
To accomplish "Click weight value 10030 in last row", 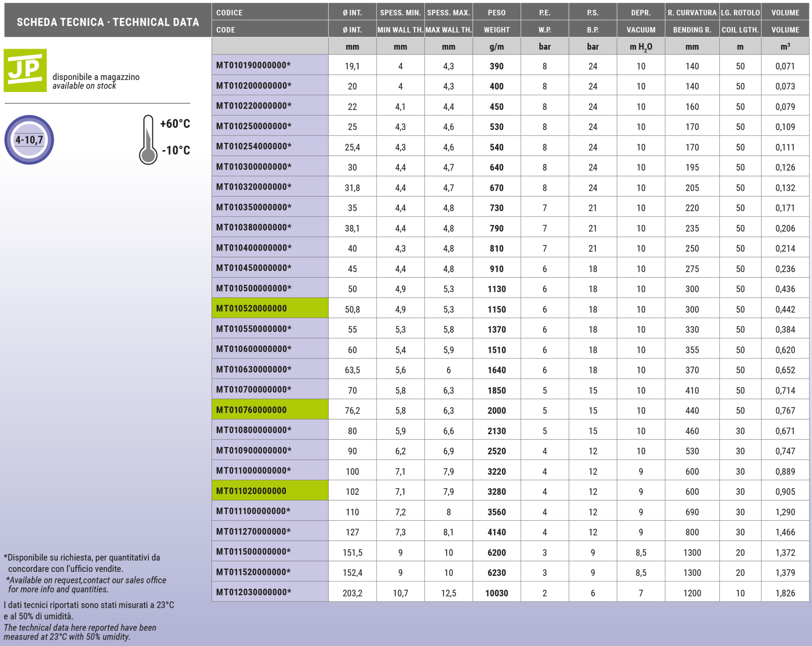I will [x=496, y=593].
